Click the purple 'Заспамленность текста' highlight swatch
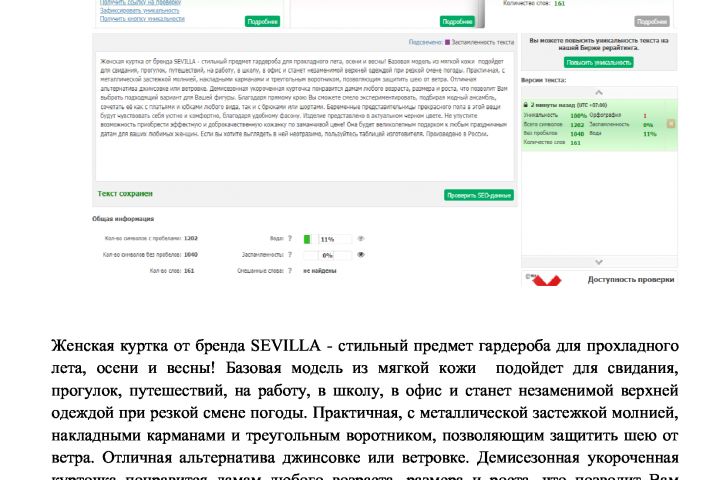720x480 pixels. [x=447, y=42]
